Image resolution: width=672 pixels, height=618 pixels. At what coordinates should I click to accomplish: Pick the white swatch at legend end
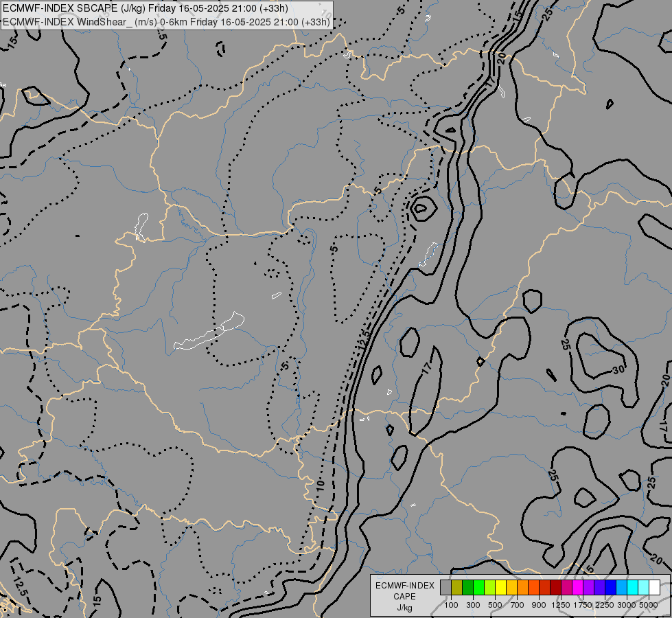pyautogui.click(x=655, y=587)
